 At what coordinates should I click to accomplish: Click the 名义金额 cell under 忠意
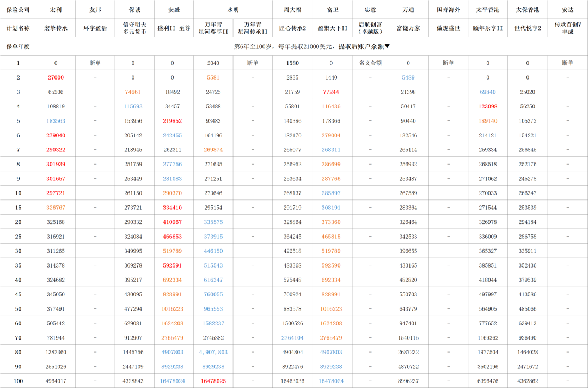click(x=370, y=63)
